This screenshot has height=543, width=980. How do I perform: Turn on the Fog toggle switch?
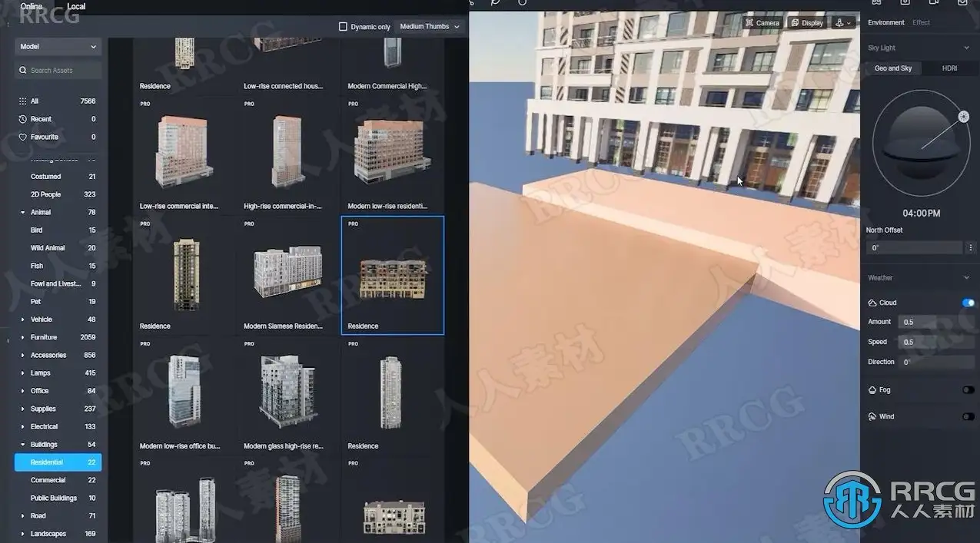coord(968,390)
